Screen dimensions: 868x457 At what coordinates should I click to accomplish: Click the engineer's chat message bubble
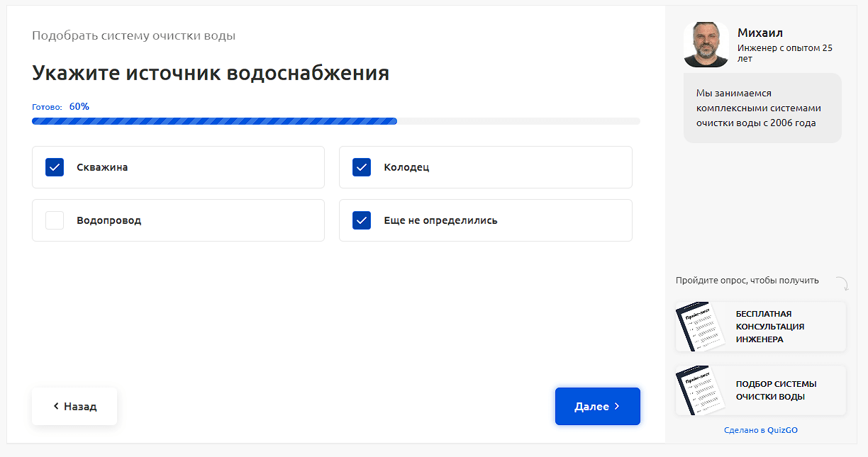[762, 108]
